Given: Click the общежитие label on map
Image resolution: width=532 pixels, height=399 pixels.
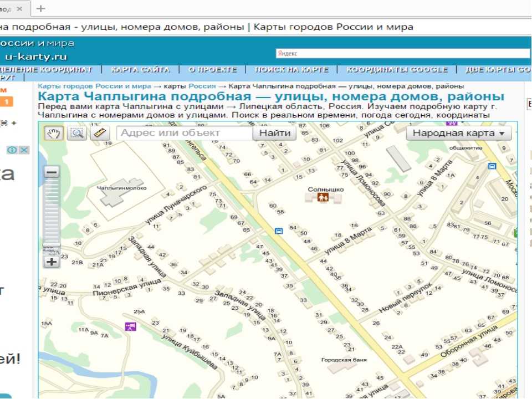Looking at the screenshot, I should (x=465, y=148).
